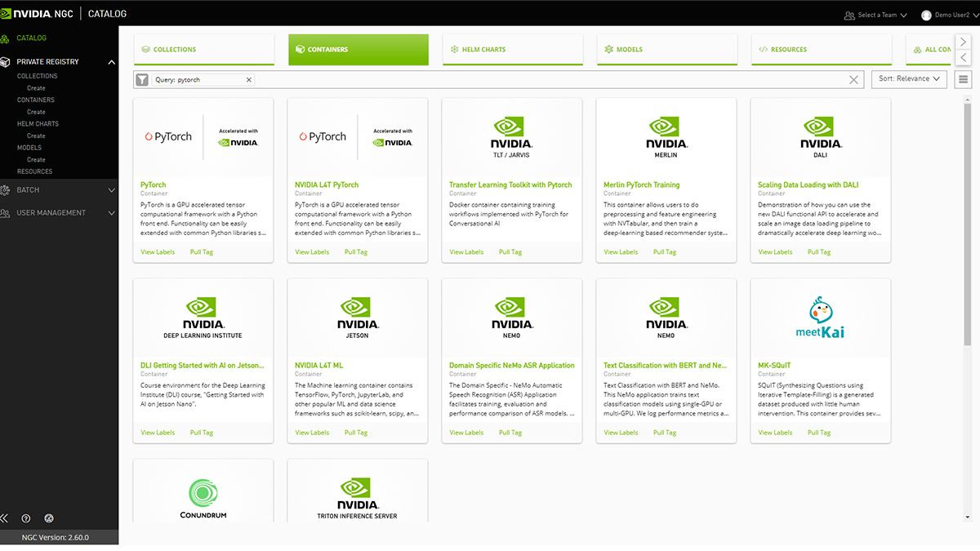Open the Select a Team dropdown
Image resolution: width=980 pixels, height=551 pixels.
click(x=875, y=13)
